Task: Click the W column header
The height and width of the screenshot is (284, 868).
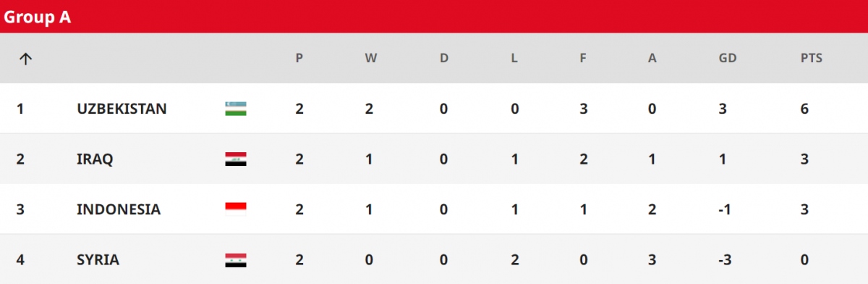Action: [371, 59]
